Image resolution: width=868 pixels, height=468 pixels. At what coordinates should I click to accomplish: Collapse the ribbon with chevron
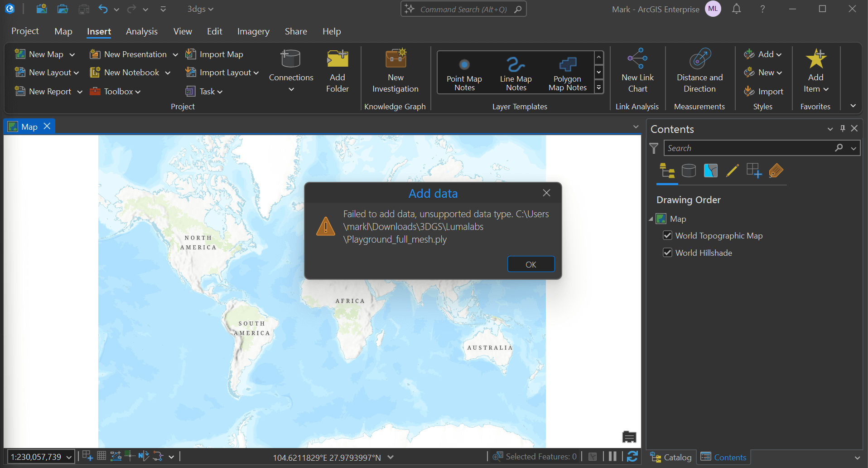point(853,106)
